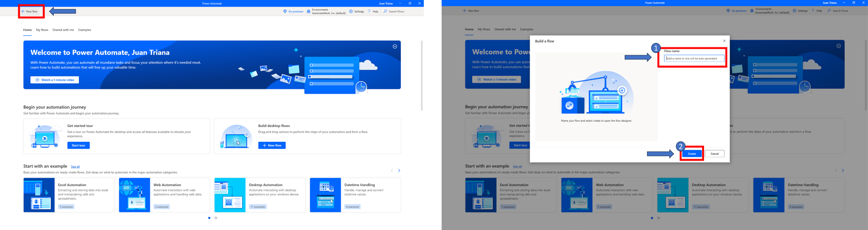Go to Examples tab in left window
The height and width of the screenshot is (230, 868).
tap(85, 30)
